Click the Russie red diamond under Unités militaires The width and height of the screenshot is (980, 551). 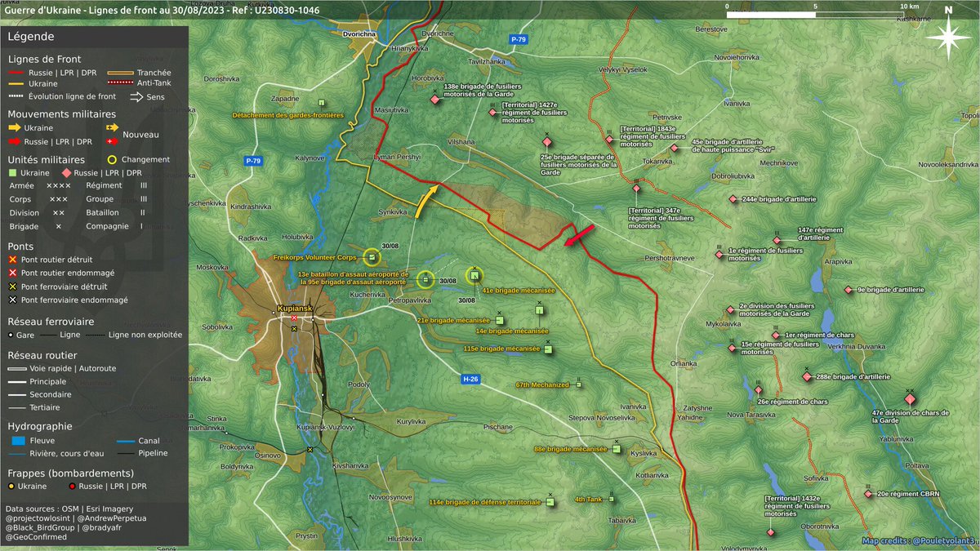click(x=65, y=173)
